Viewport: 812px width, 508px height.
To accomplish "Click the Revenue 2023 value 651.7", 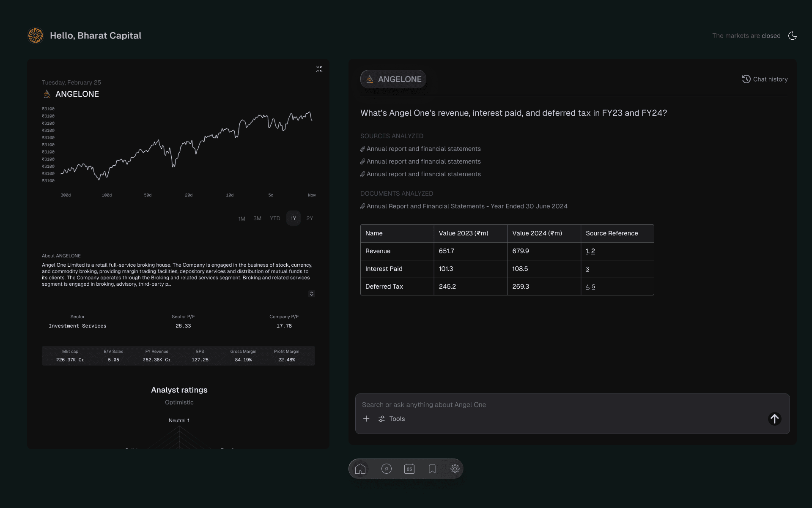I will tap(447, 251).
